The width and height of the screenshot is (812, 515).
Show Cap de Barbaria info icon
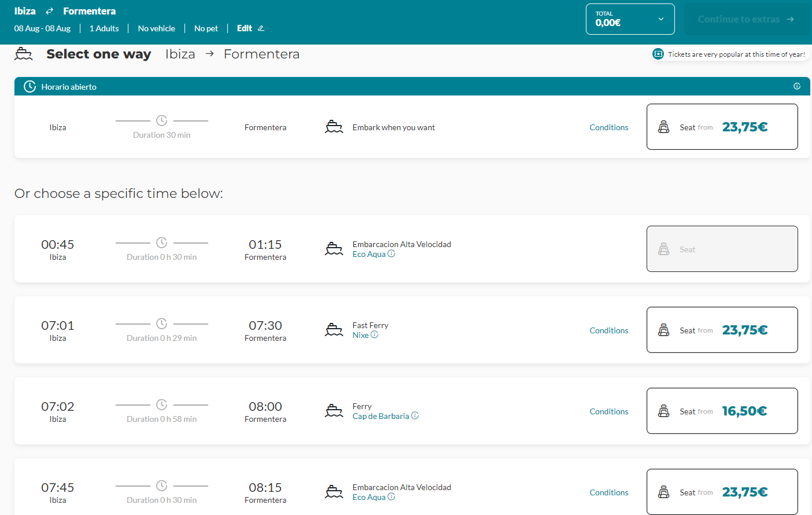click(x=415, y=416)
